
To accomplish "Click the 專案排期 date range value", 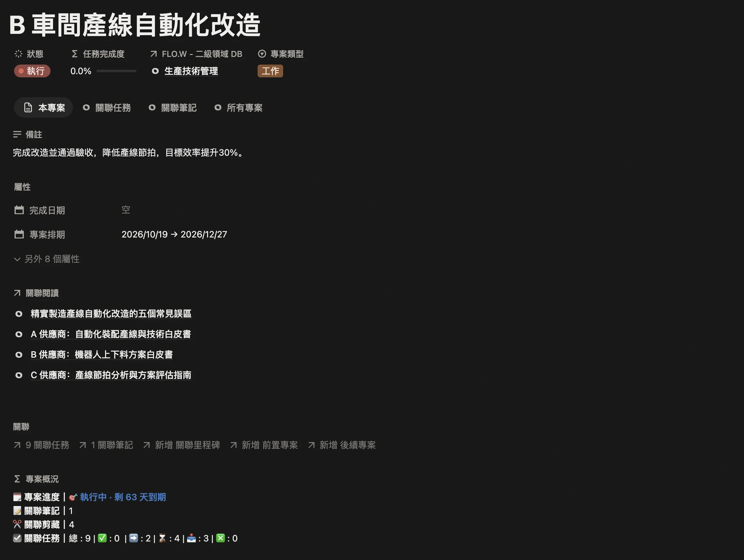I will click(x=174, y=234).
